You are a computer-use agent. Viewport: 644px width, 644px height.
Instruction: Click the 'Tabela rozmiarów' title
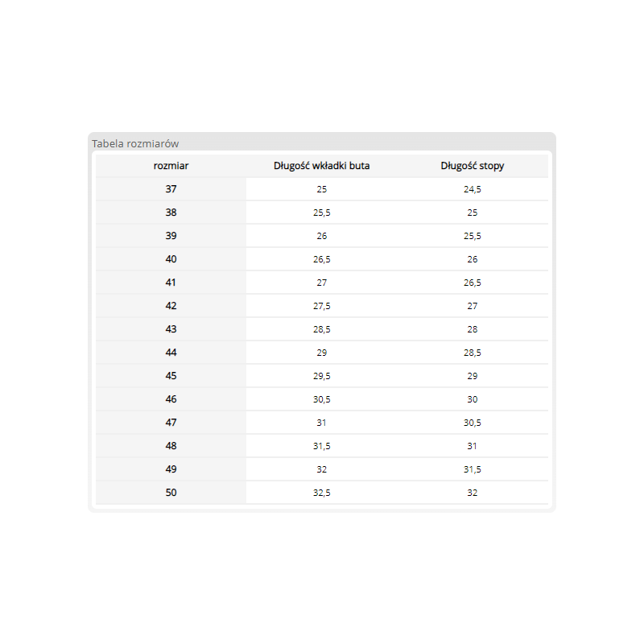[135, 143]
